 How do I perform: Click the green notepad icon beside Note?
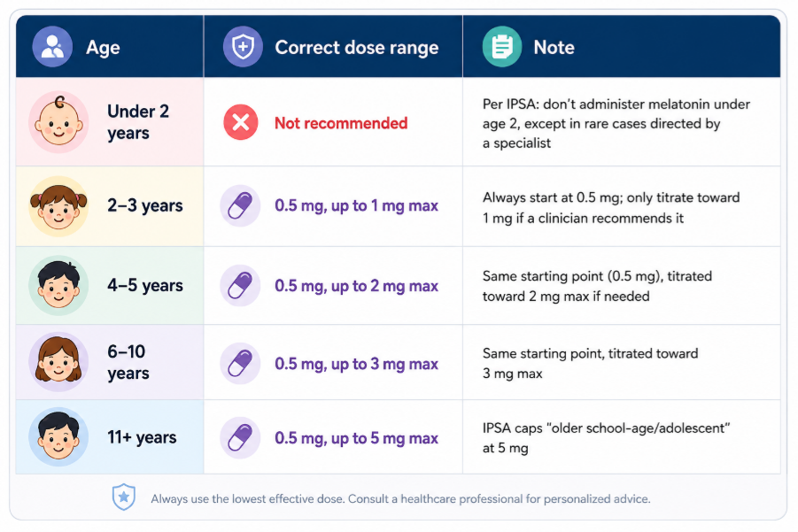pyautogui.click(x=502, y=47)
